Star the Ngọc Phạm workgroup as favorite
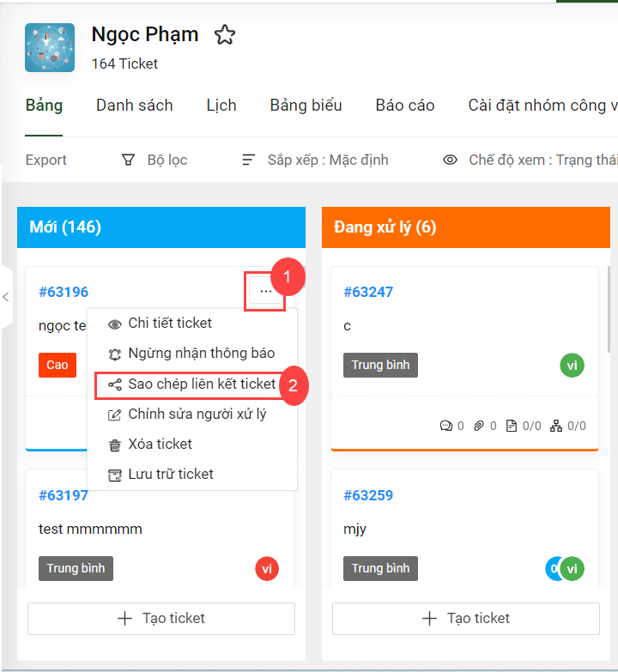This screenshot has width=618, height=672. click(225, 34)
